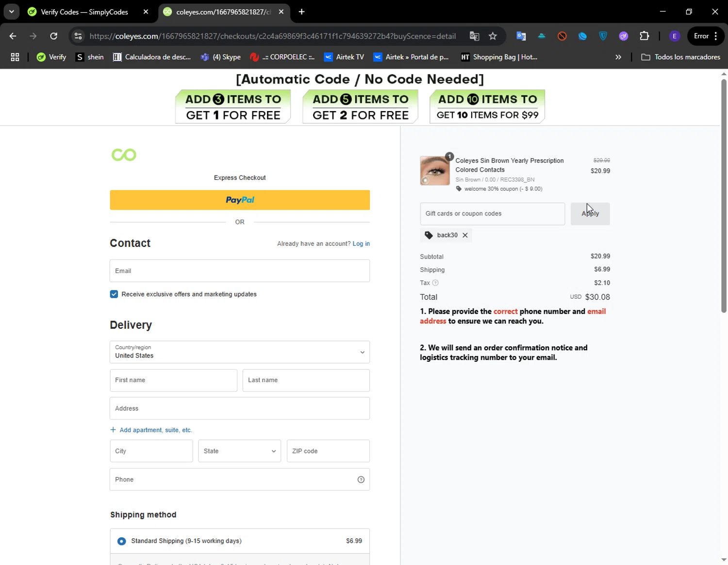Bookmark this page with the star icon
Viewport: 728px width, 565px height.
click(x=493, y=36)
